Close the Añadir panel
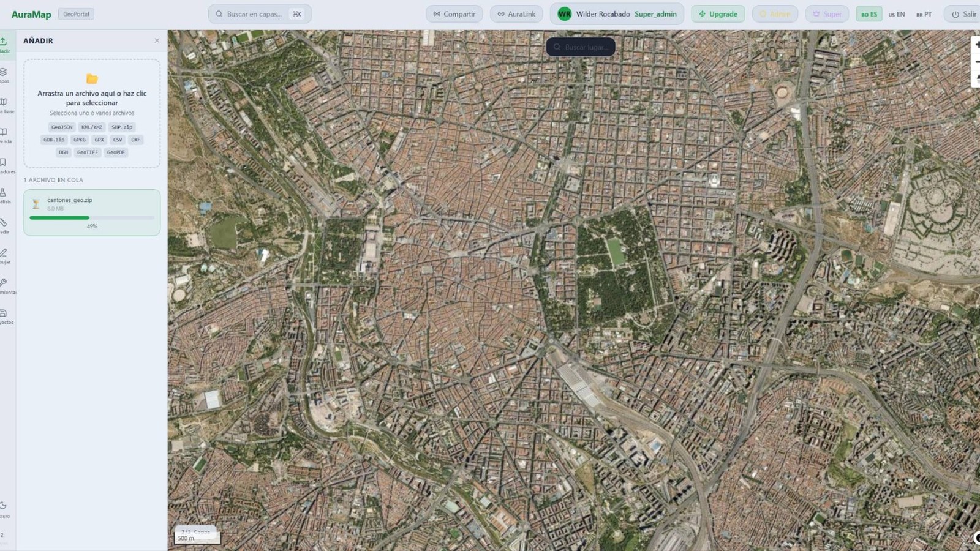The width and height of the screenshot is (980, 551). pos(157,40)
